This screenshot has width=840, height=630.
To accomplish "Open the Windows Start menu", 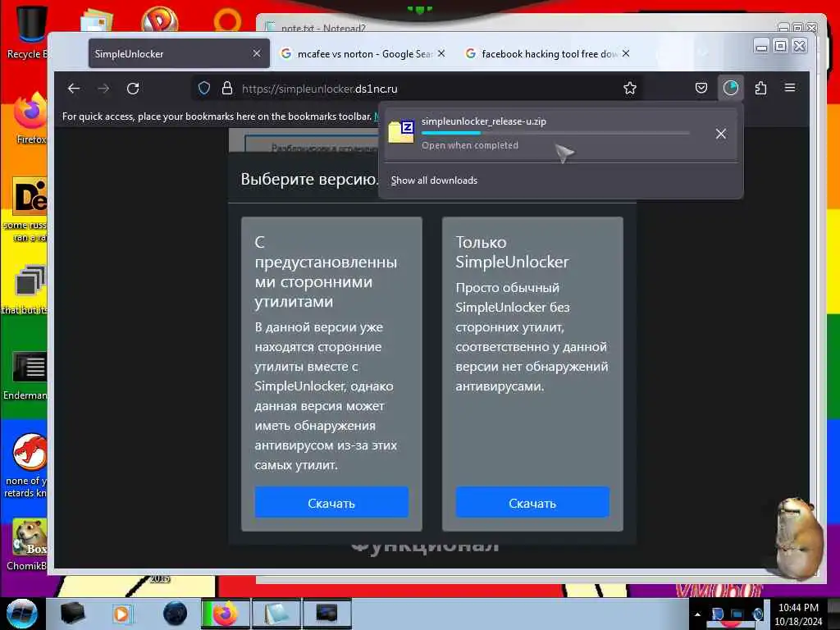I will [21, 614].
